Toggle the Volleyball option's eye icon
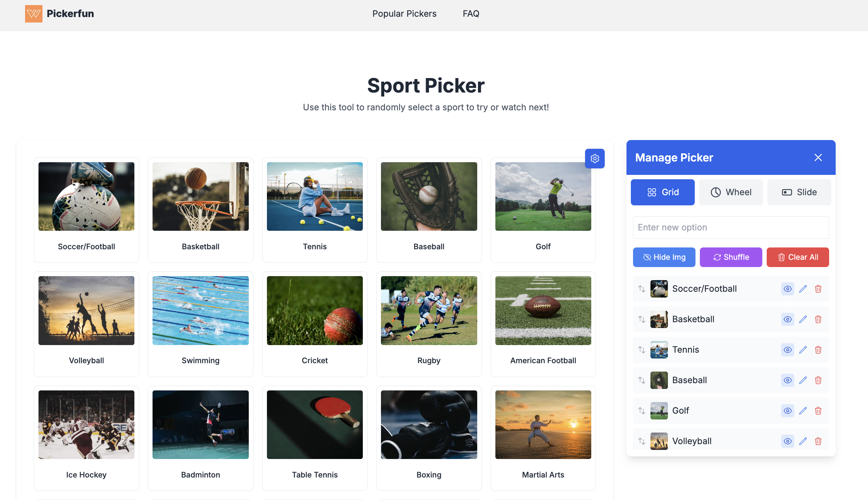 coord(787,441)
